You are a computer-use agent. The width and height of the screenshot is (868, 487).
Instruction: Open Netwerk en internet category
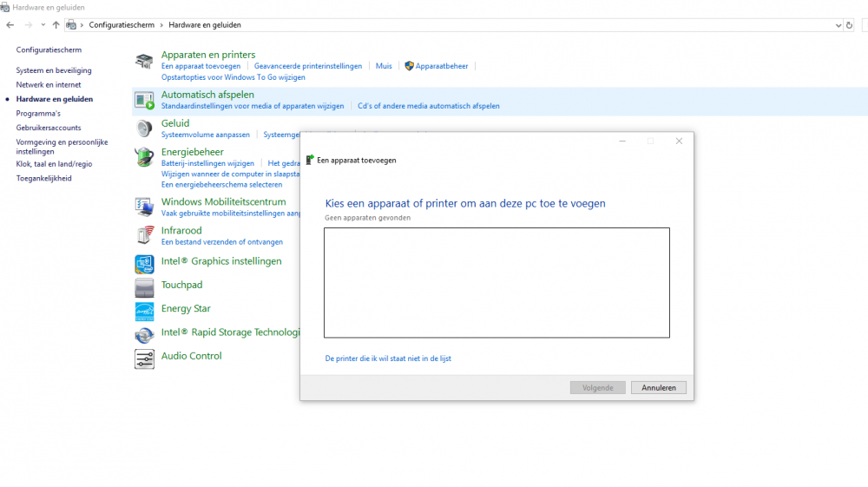pyautogui.click(x=48, y=85)
